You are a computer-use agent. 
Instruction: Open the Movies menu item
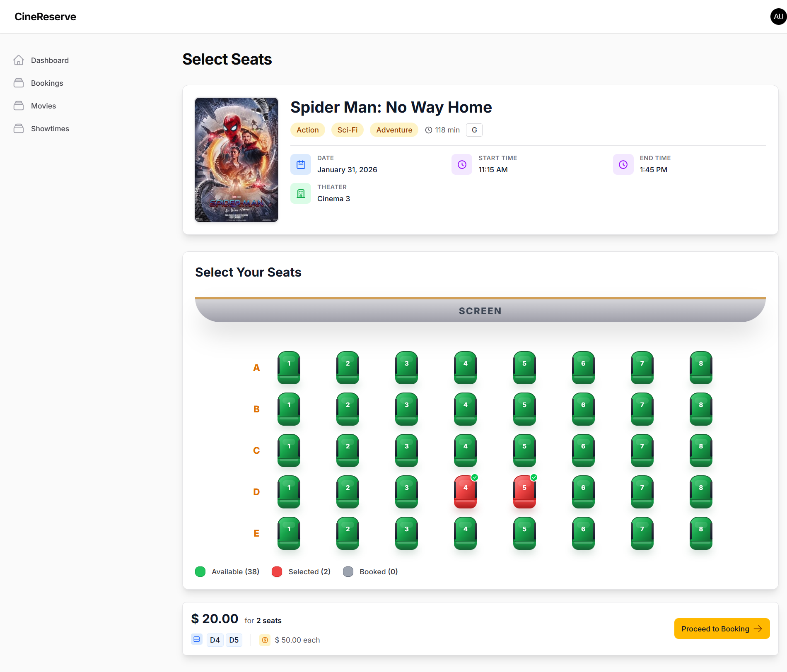coord(43,106)
